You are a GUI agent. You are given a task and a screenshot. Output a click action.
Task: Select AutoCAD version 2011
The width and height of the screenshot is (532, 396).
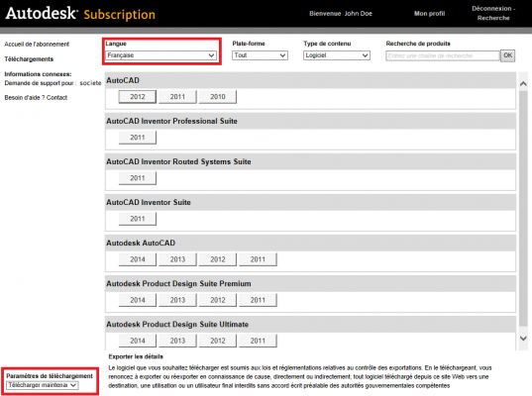[x=177, y=97]
